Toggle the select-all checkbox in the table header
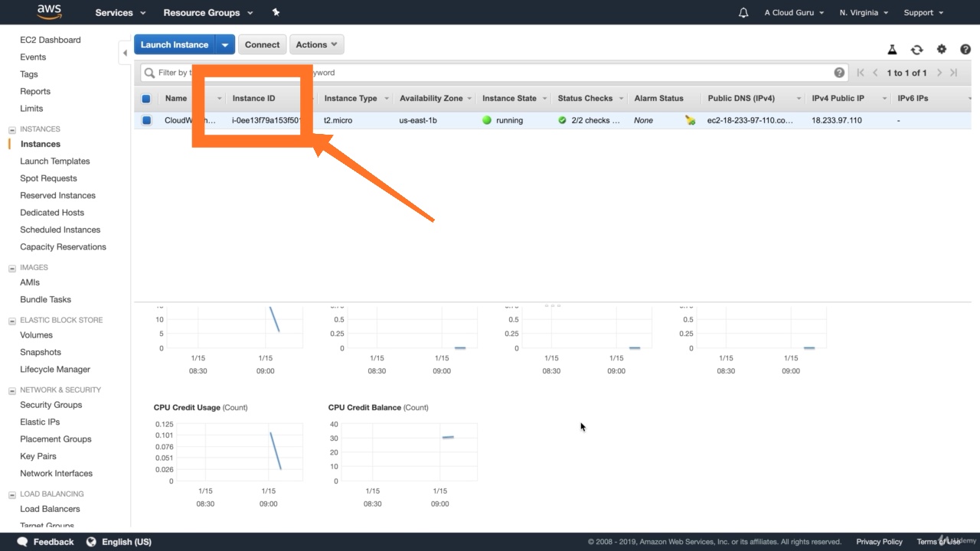Image resolution: width=980 pixels, height=551 pixels. tap(146, 98)
